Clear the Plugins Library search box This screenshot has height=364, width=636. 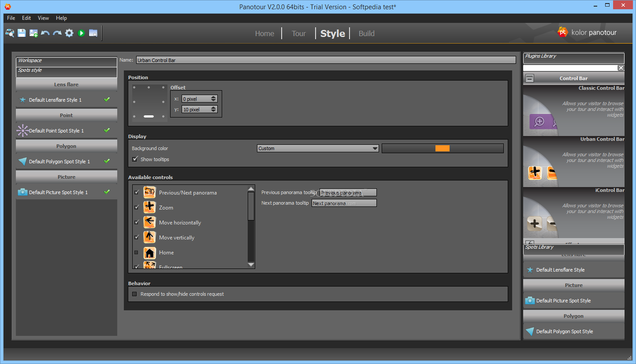pyautogui.click(x=621, y=68)
